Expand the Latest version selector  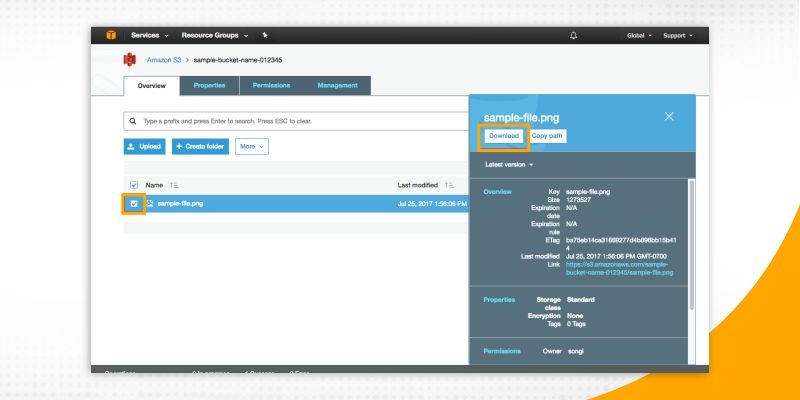click(509, 164)
